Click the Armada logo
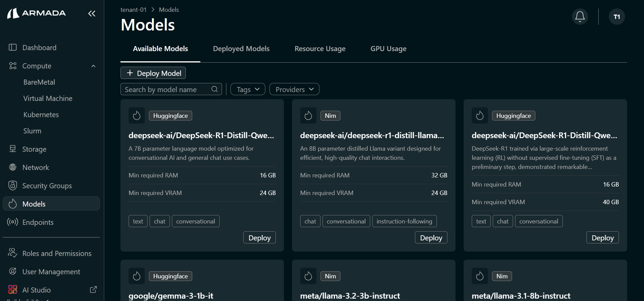This screenshot has height=301, width=644. [x=37, y=13]
